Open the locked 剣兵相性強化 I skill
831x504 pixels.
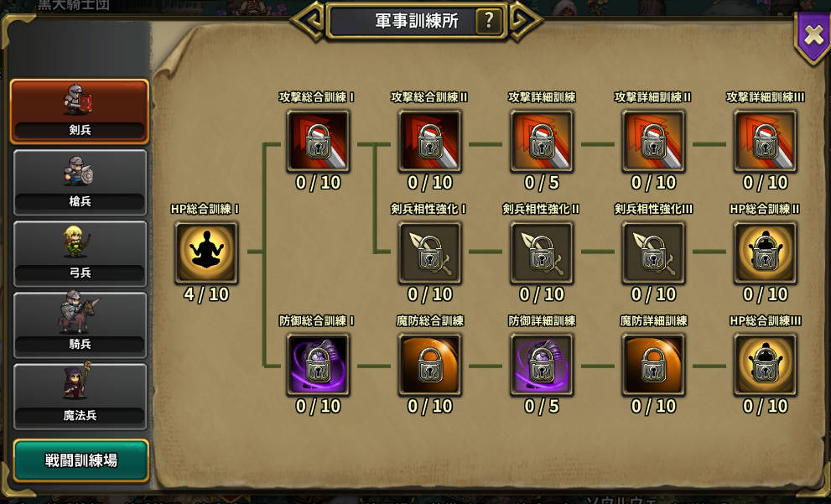(x=430, y=252)
